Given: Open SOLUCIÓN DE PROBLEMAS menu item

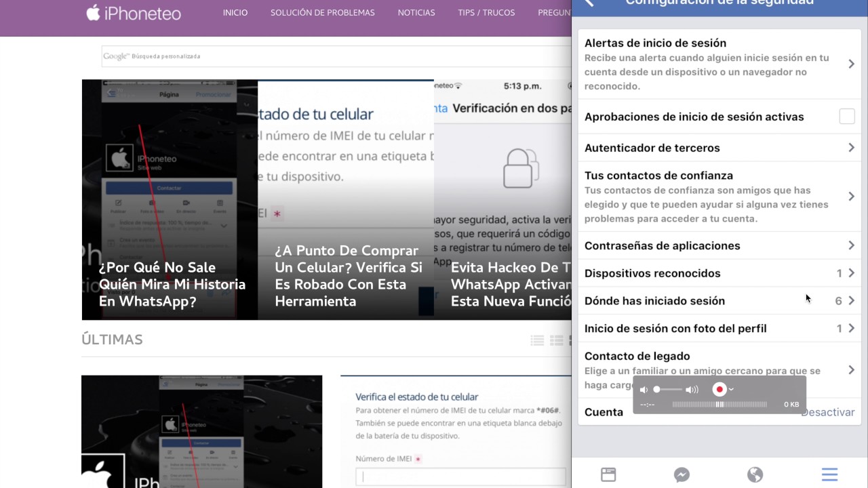Looking at the screenshot, I should pyautogui.click(x=323, y=12).
